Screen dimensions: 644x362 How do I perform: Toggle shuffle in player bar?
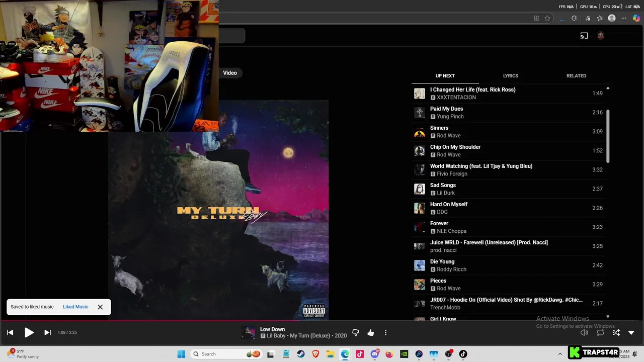pos(616,332)
